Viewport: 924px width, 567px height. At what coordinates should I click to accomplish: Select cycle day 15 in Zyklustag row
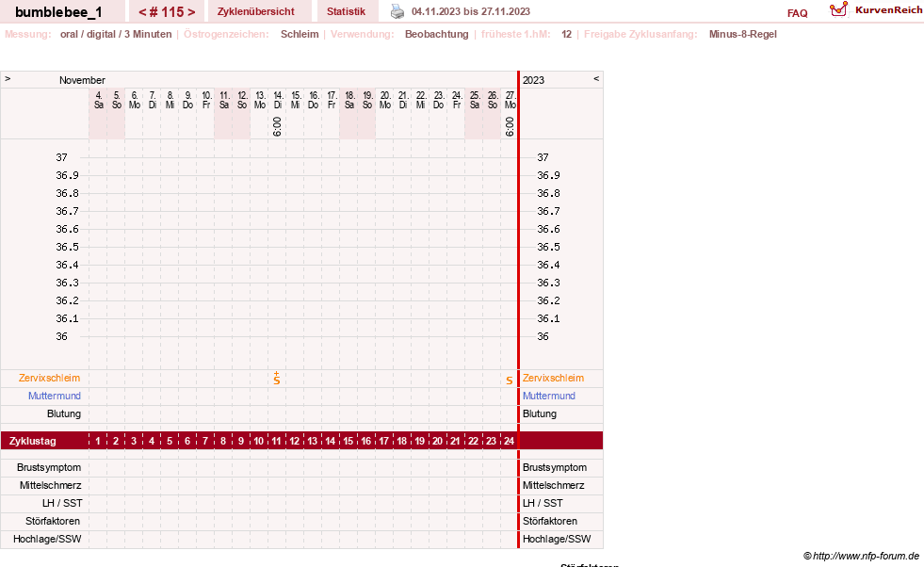point(349,441)
